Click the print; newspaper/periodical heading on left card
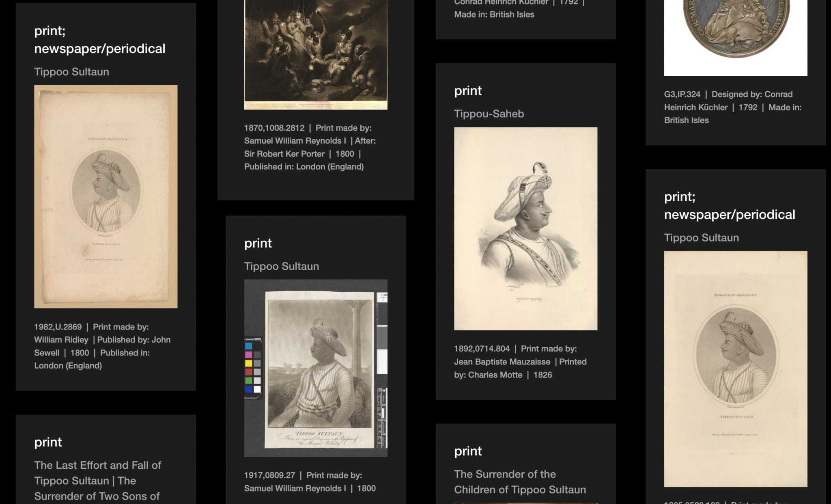This screenshot has height=504, width=831. (100, 40)
